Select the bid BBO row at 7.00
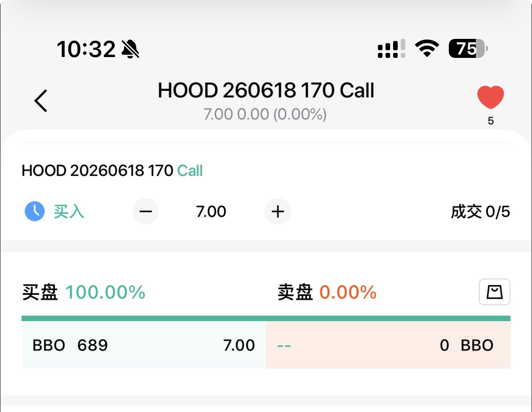Screen dimensions: 532x412 [x=144, y=345]
